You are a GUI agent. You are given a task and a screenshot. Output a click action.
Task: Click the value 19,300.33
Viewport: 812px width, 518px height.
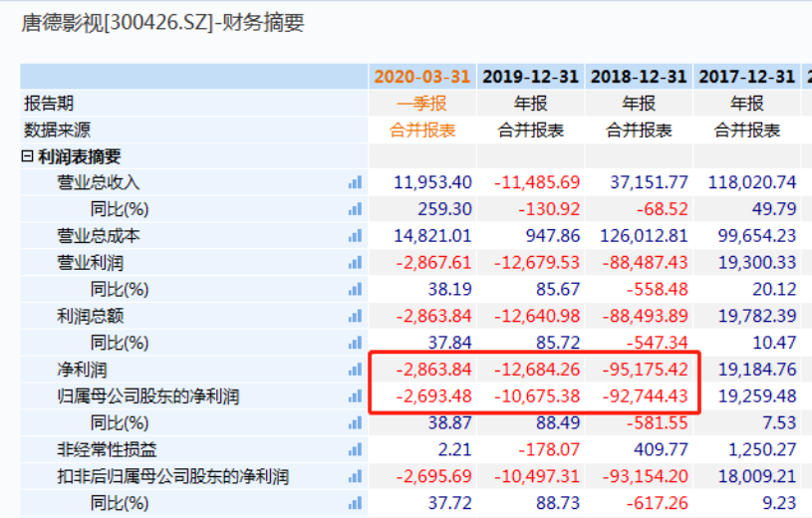tap(757, 263)
